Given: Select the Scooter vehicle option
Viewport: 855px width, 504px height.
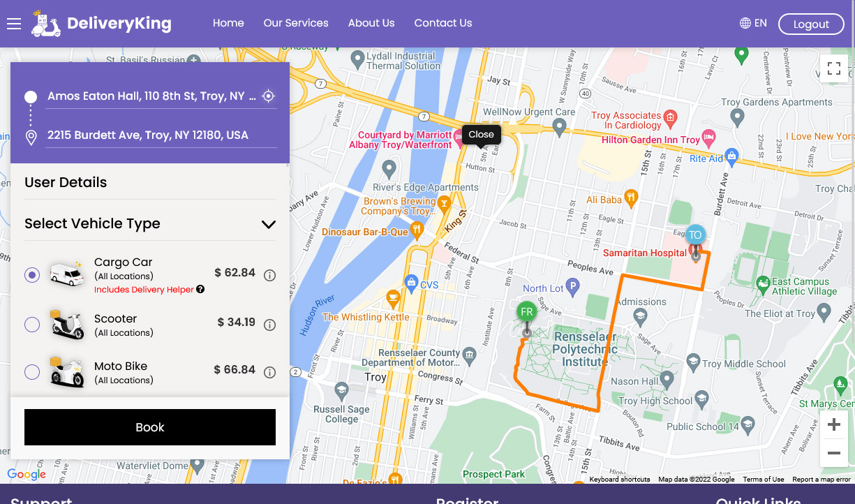Looking at the screenshot, I should 32,325.
